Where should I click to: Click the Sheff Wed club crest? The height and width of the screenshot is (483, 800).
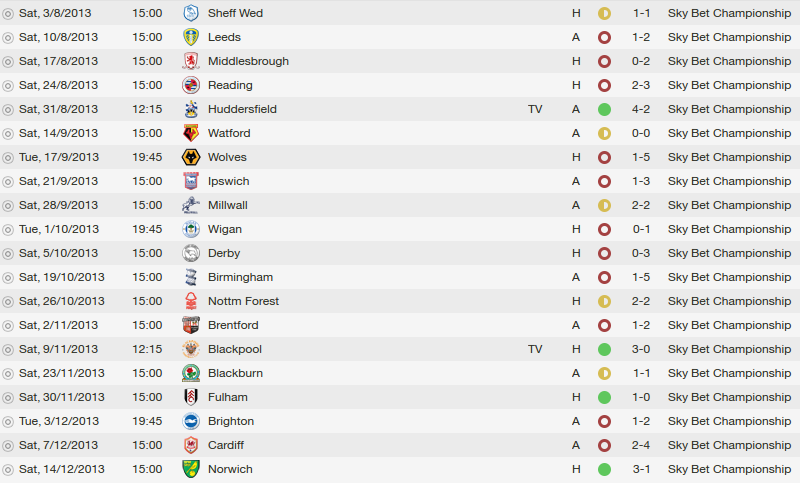point(191,13)
